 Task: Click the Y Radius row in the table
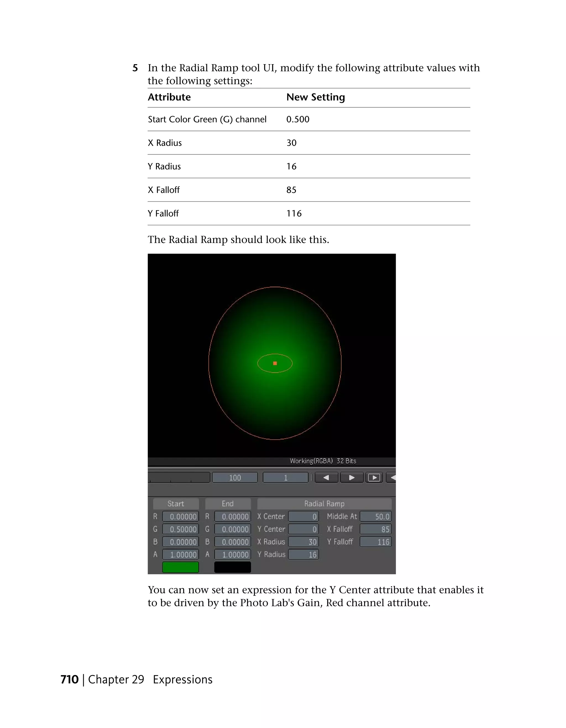coord(309,166)
